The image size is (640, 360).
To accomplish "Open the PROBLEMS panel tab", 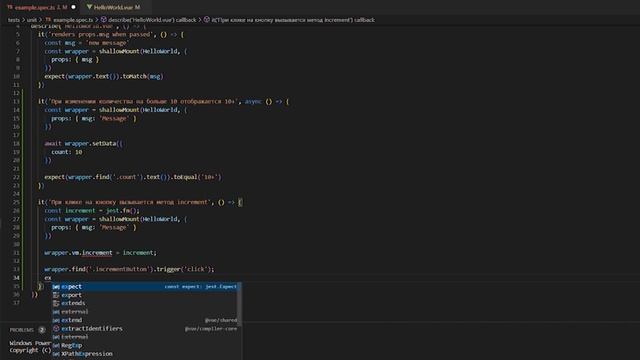I will 22,330.
